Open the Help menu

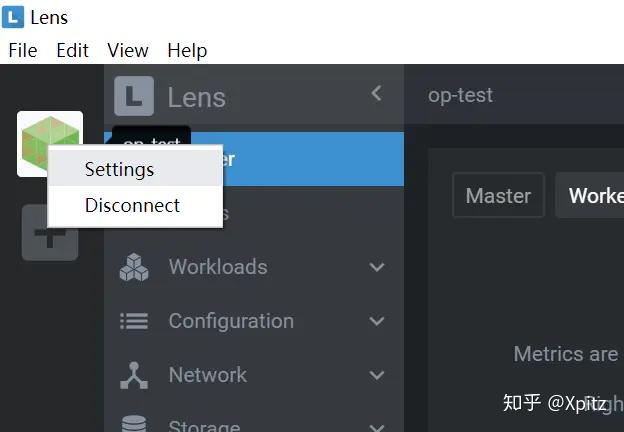[187, 51]
